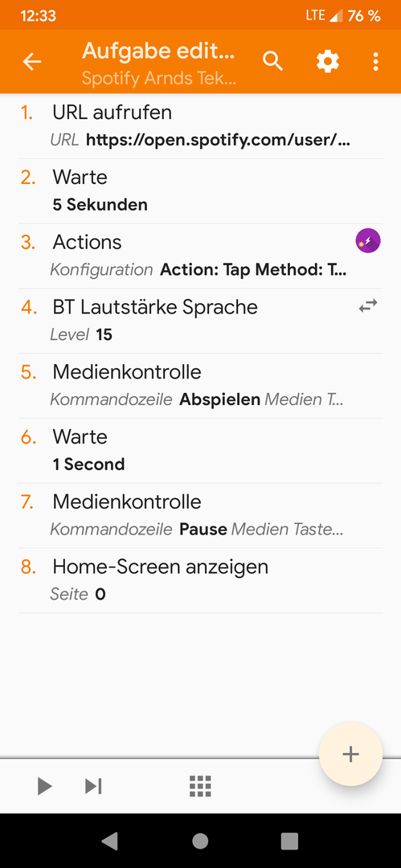Tap the Aufgabe edit title
Viewport: 401px width, 868px height.
point(158,51)
